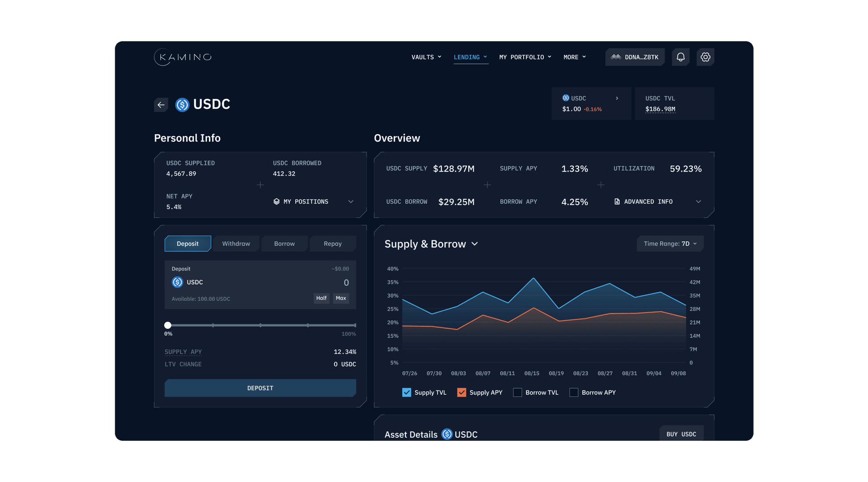
Task: Click the BUY USDC button
Action: (681, 434)
